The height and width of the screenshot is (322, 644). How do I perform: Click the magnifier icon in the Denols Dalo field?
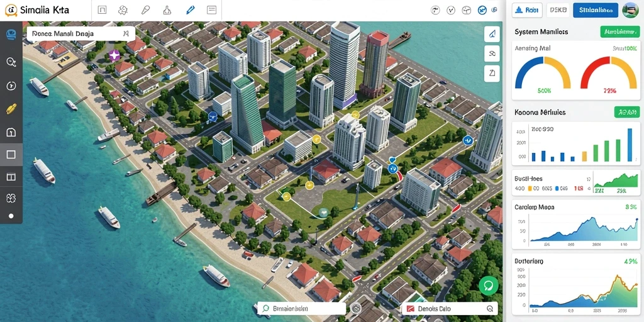tap(489, 309)
